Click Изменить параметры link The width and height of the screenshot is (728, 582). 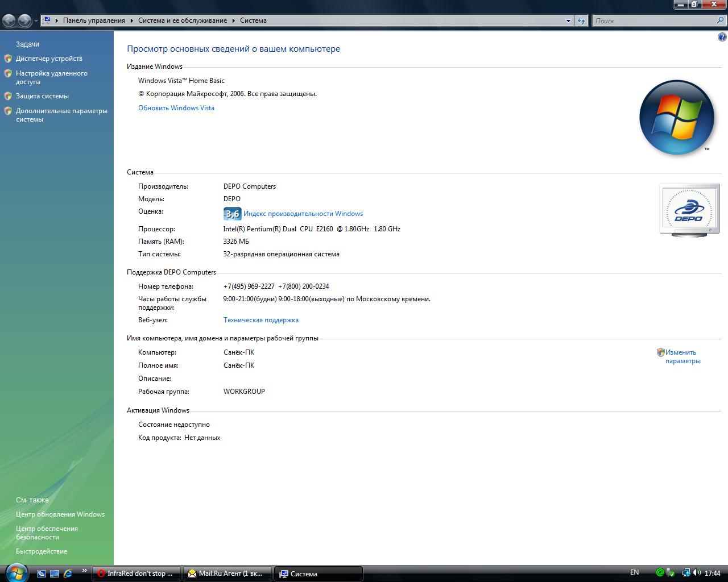[x=683, y=356]
